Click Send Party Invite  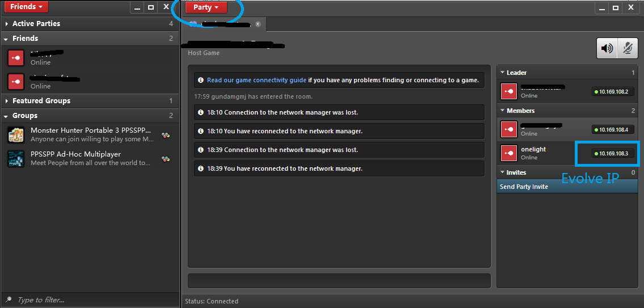(x=524, y=187)
